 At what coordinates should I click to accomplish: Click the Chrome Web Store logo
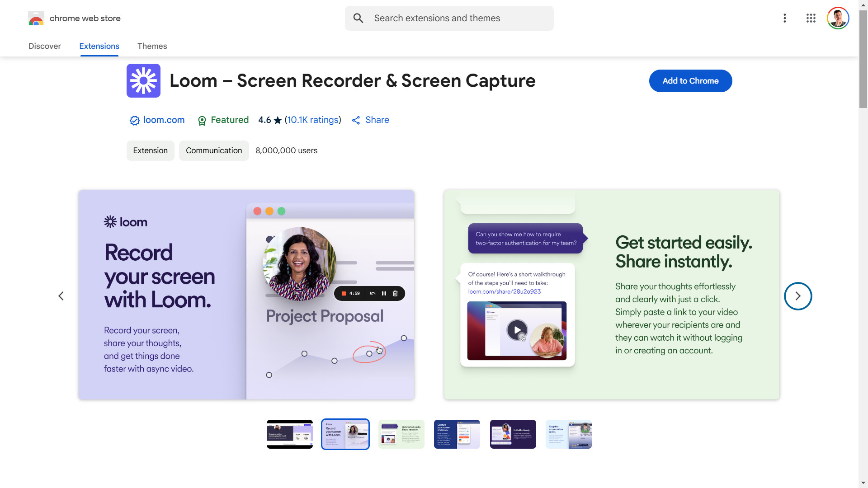[x=36, y=19]
